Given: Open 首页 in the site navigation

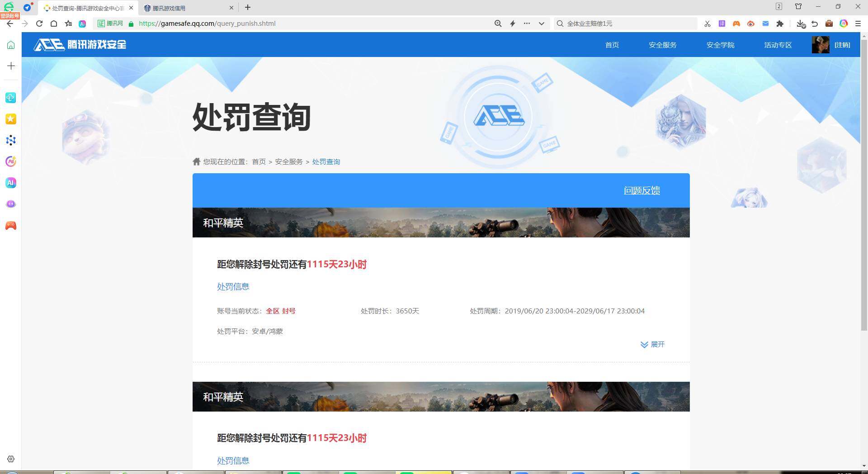Looking at the screenshot, I should point(612,45).
